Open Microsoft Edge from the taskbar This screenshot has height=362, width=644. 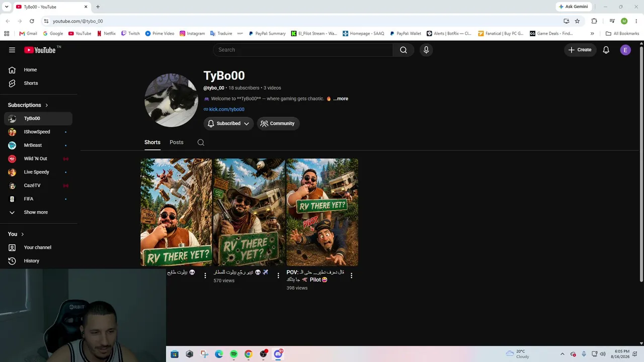coord(219,354)
